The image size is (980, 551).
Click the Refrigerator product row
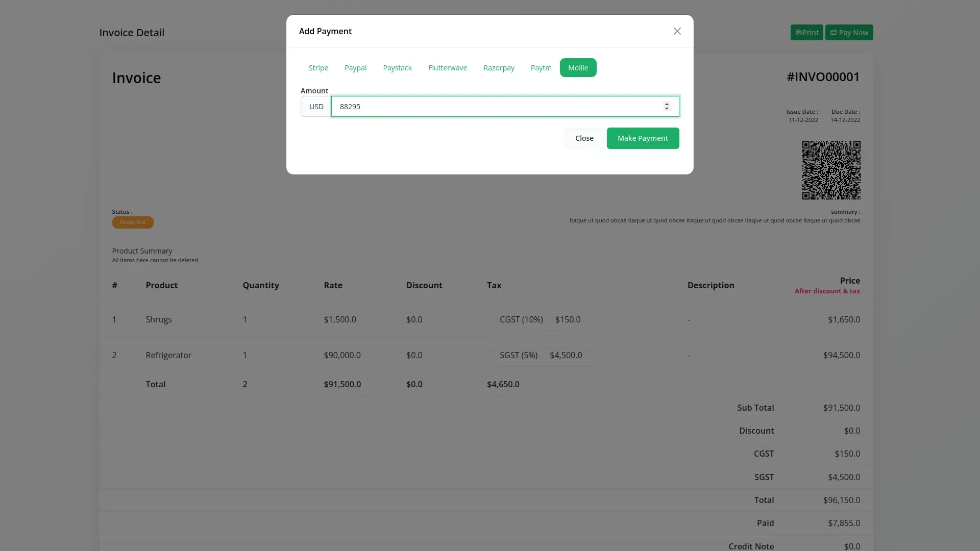(x=168, y=356)
